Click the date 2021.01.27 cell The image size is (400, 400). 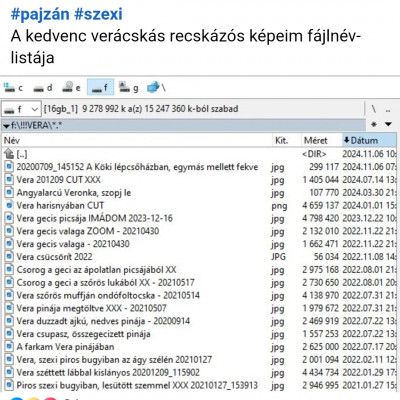(x=369, y=385)
